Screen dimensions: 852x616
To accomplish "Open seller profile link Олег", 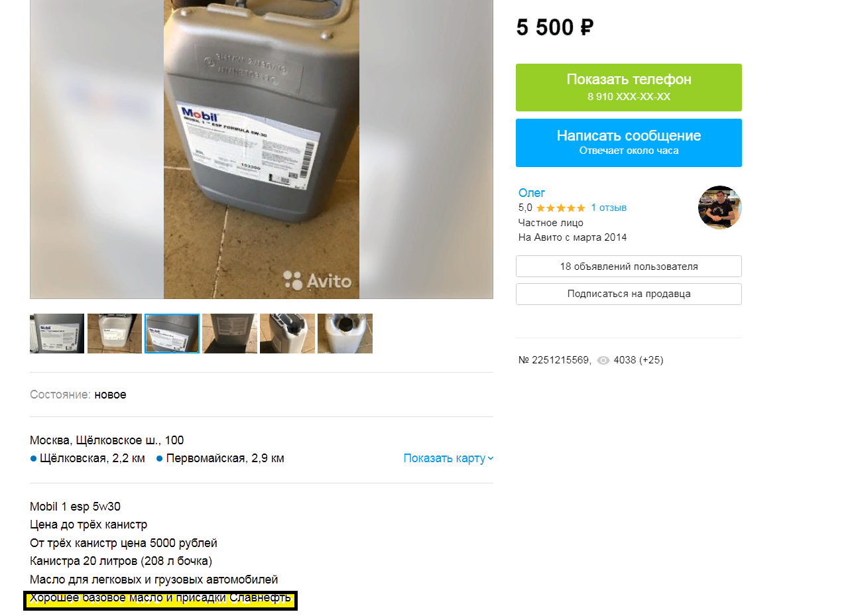I will coord(532,193).
